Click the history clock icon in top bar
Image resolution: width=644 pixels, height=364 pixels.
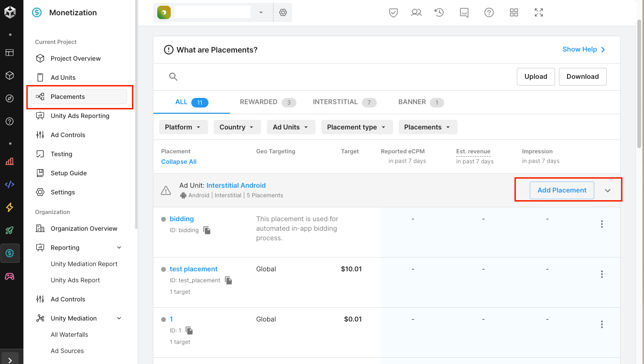[x=439, y=13]
